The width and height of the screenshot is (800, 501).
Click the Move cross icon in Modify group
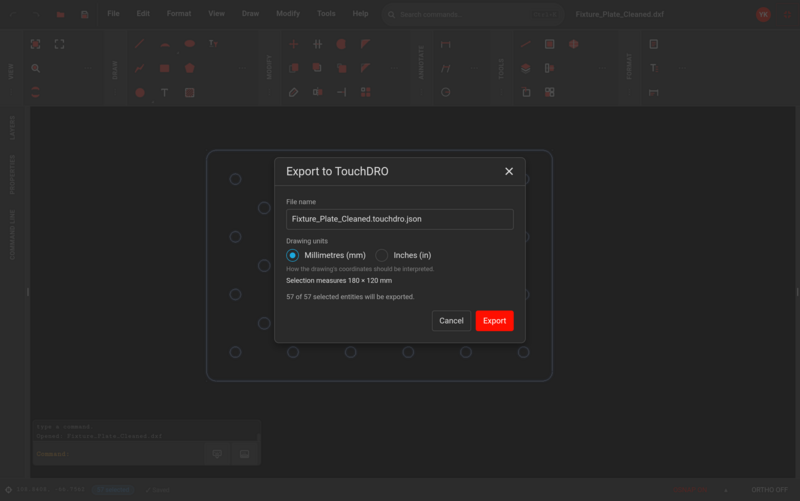click(293, 44)
